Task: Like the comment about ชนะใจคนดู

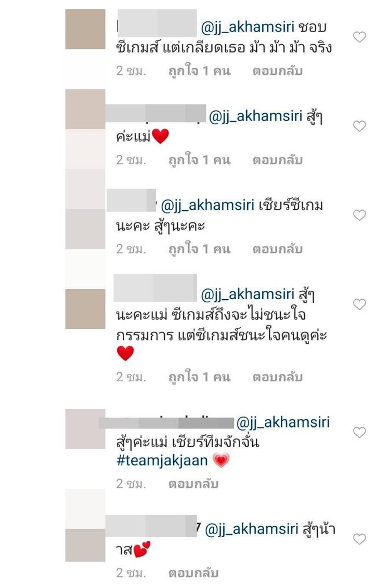Action: [x=359, y=304]
